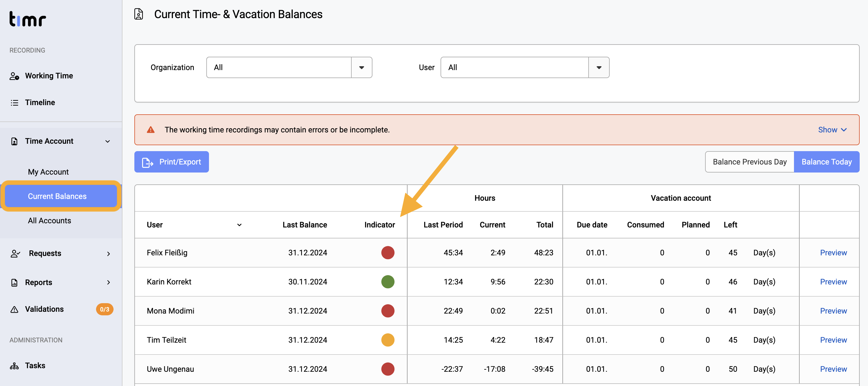The width and height of the screenshot is (868, 386).
Task: Click Karin Korrekt's green indicator dot
Action: click(388, 282)
